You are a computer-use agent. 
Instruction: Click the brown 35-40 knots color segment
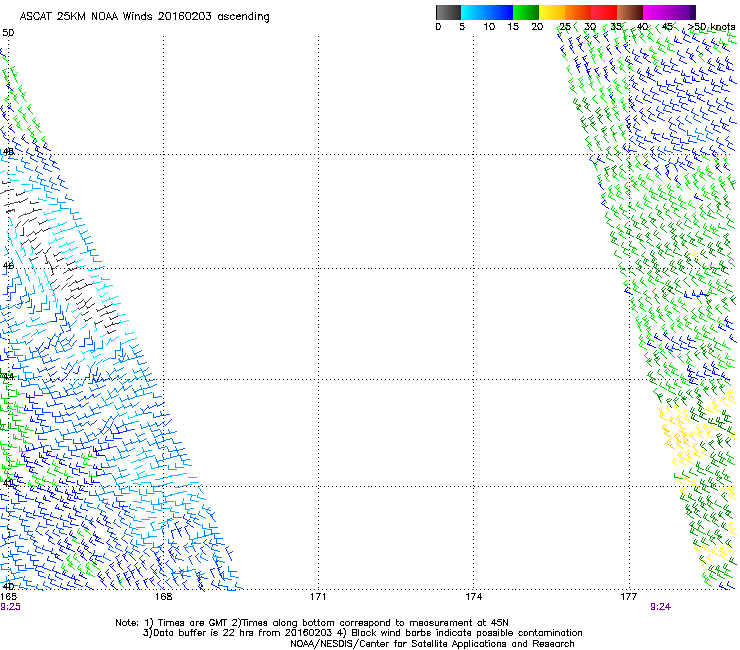[x=630, y=12]
